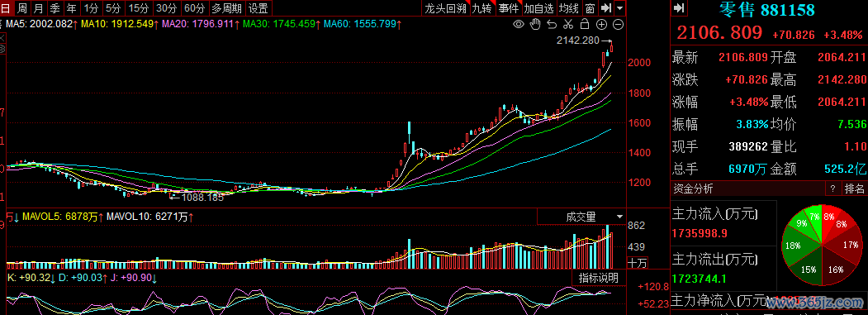Select the scissors cut tool
The height and width of the screenshot is (315, 868).
[568, 24]
